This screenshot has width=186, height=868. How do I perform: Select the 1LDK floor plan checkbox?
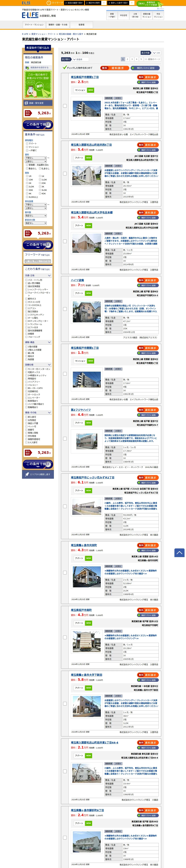point(40,180)
